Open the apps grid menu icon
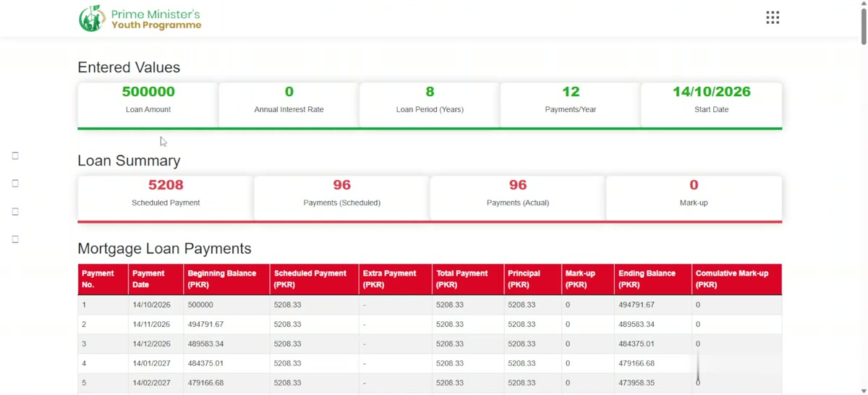Image resolution: width=868 pixels, height=395 pixels. [x=773, y=17]
